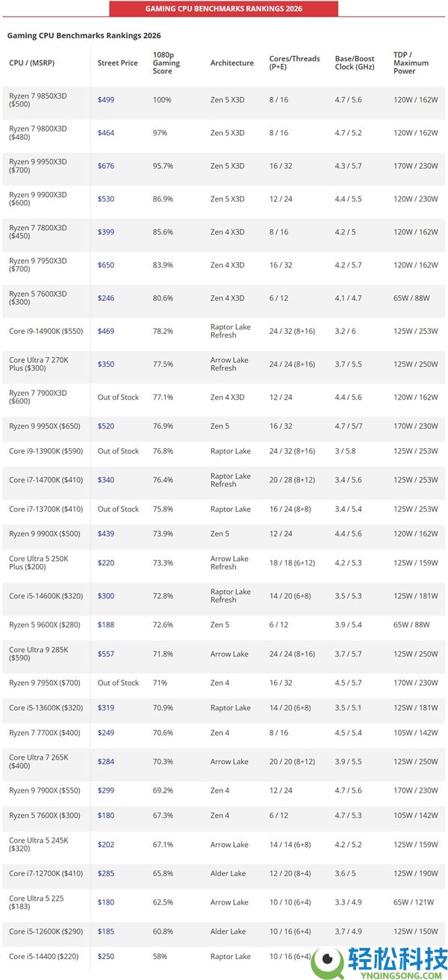Click the $557 Core Ultra 9 285K price
The height and width of the screenshot is (980, 448).
(x=106, y=654)
